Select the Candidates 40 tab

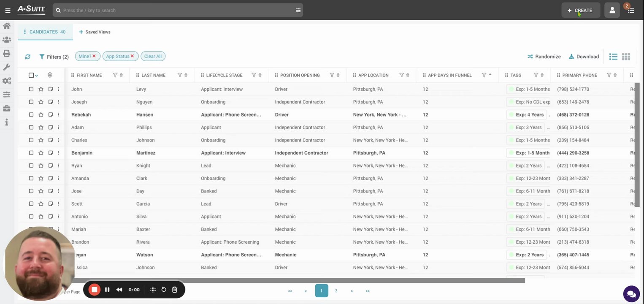45,32
